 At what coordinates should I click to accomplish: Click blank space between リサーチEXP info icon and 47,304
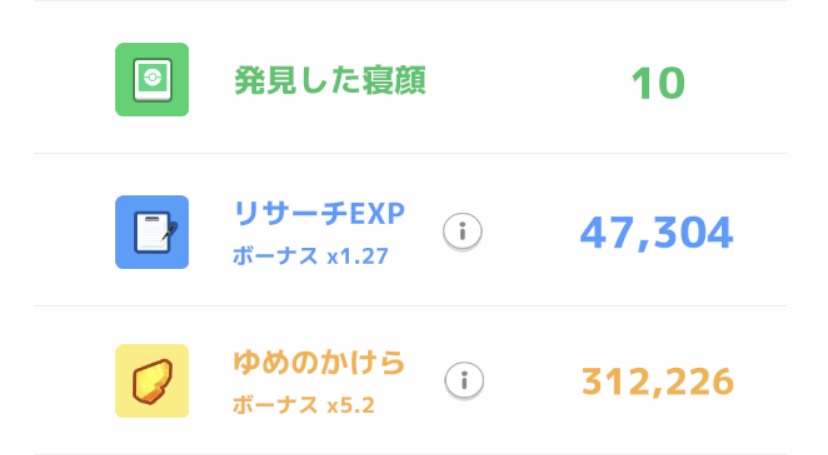click(x=530, y=232)
